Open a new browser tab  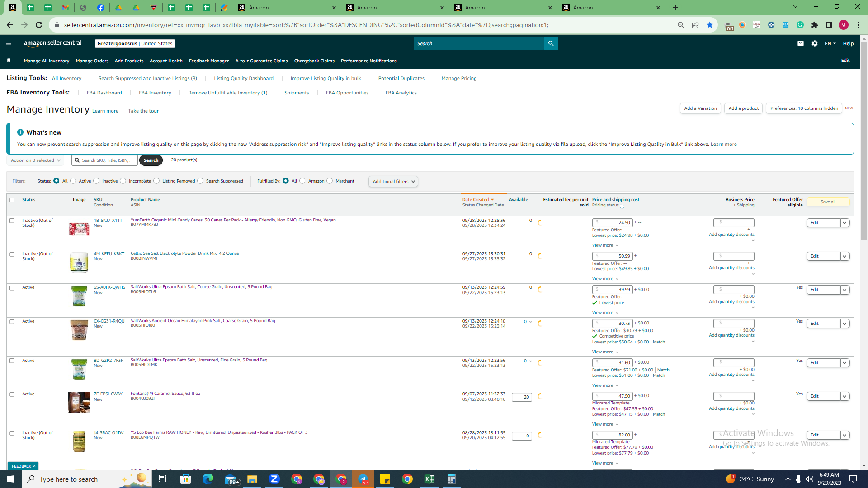[x=675, y=8]
